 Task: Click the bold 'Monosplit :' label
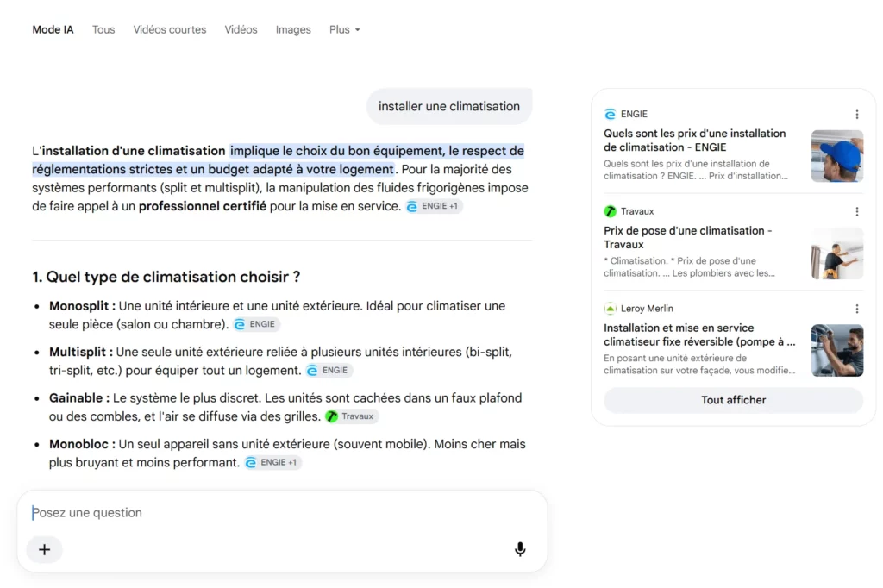[82, 306]
